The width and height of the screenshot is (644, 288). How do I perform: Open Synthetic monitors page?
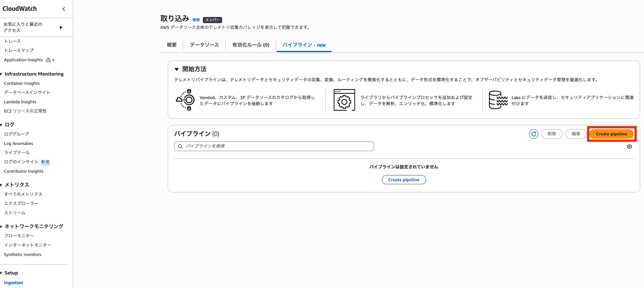(23, 254)
